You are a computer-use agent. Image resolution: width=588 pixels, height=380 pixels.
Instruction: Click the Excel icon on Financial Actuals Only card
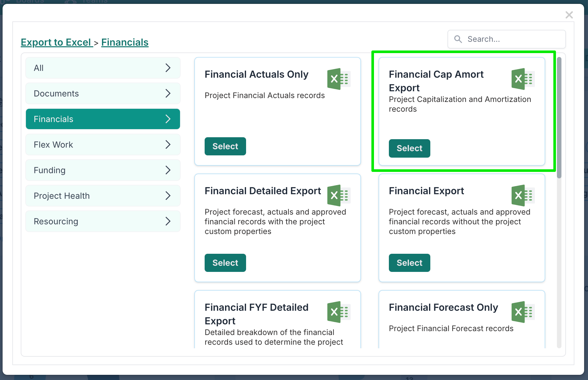coord(339,79)
